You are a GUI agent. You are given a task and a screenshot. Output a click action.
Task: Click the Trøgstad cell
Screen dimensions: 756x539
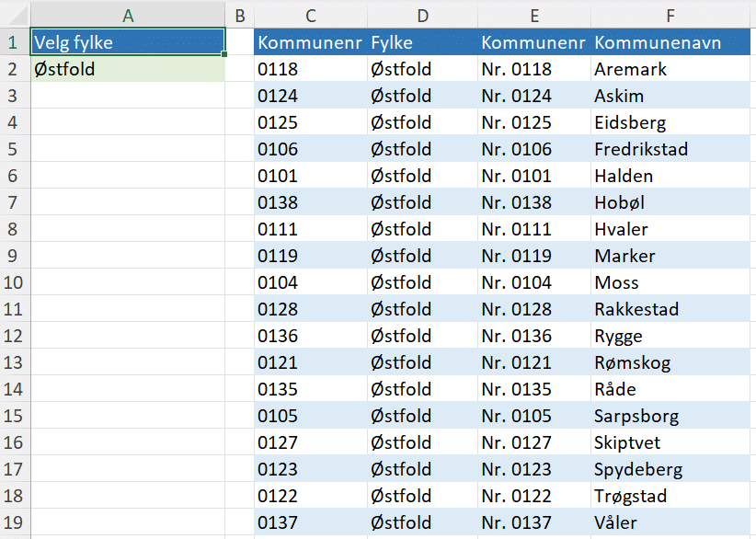(671, 496)
